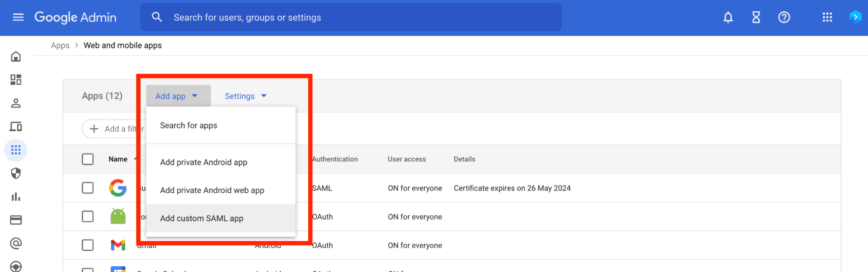Expand the Settings dropdown
The height and width of the screenshot is (272, 868).
coord(245,96)
